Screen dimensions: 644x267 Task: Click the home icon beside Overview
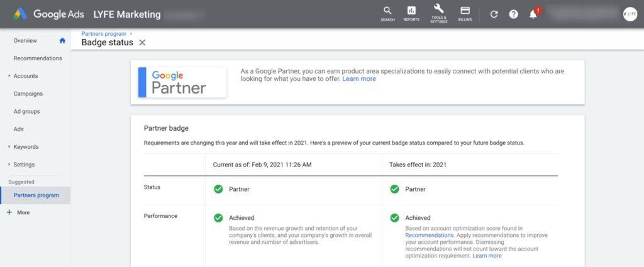pyautogui.click(x=62, y=41)
